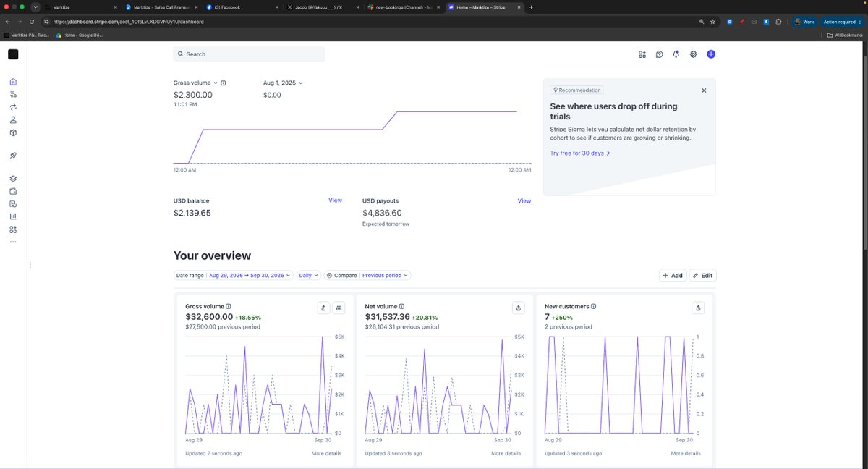Click the $4,836.60 payouts amount
868x469 pixels.
382,214
